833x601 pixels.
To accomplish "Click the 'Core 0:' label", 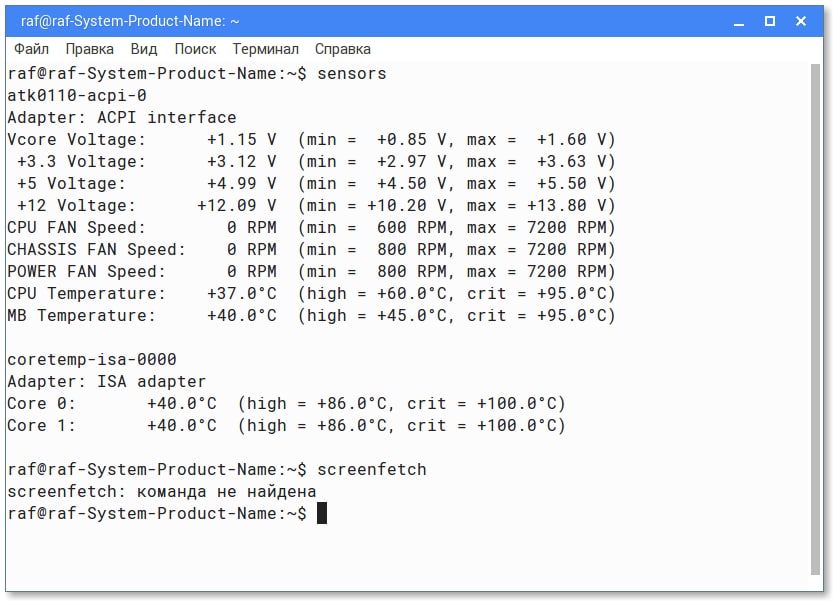I will click(41, 403).
